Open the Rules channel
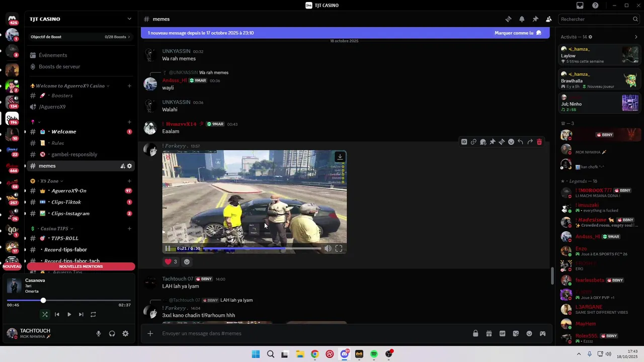Viewport: 644px width, 362px height. (x=80, y=143)
